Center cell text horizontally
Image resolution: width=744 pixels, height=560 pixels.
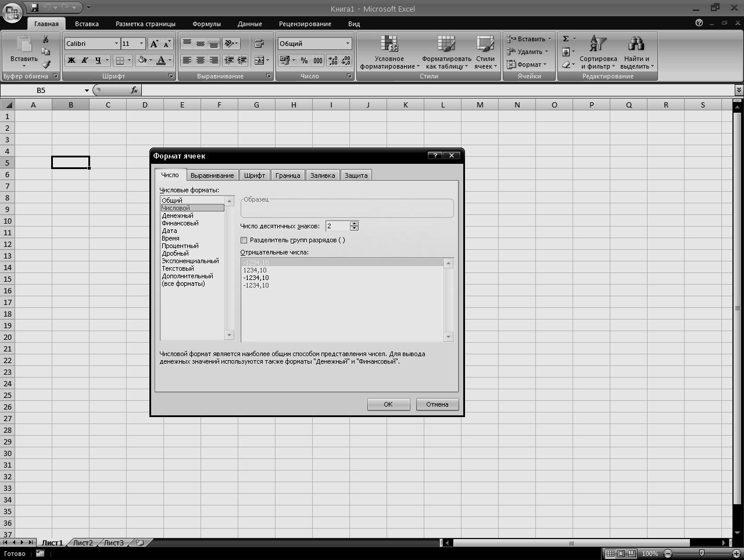(200, 60)
